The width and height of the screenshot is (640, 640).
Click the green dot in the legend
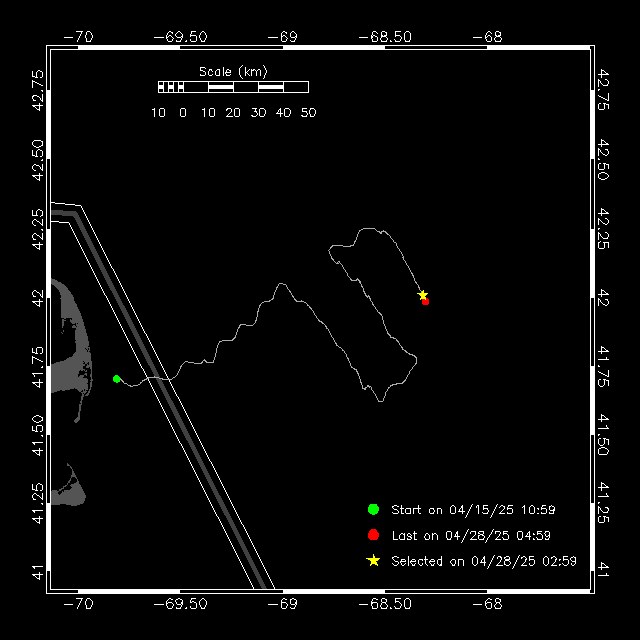click(373, 510)
